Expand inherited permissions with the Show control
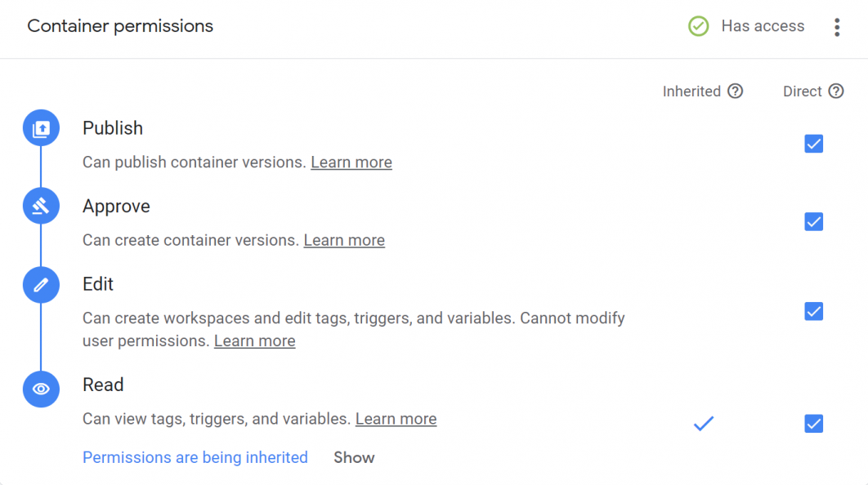 [354, 457]
